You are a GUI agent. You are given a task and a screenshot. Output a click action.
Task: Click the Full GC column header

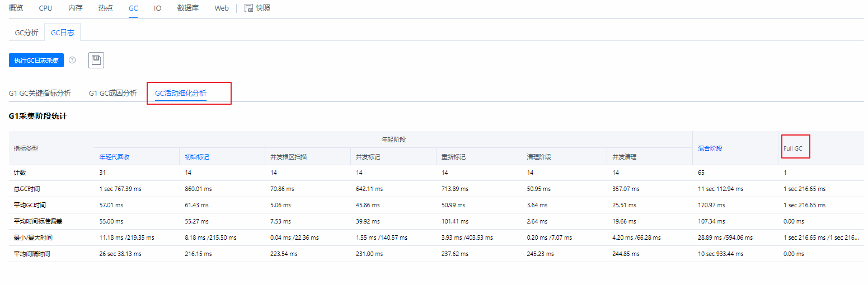(793, 148)
